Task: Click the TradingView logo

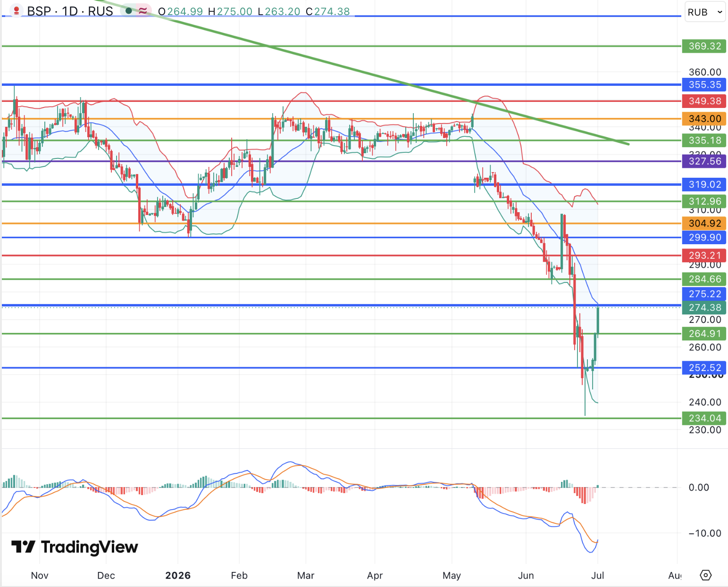Action: coord(75,547)
